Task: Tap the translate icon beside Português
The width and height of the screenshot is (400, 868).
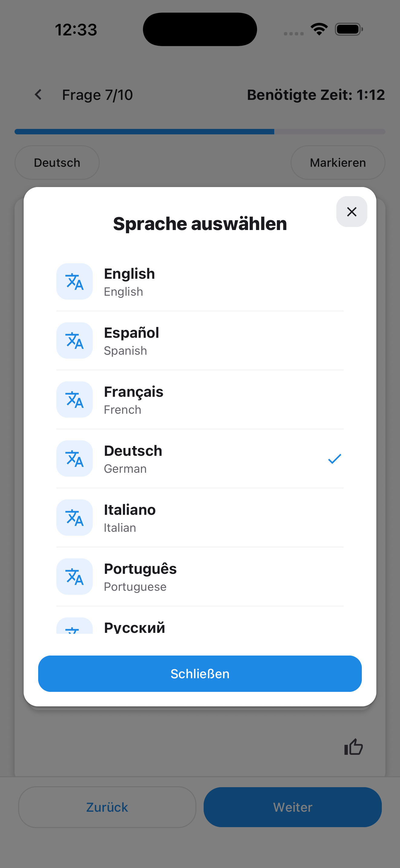Action: [x=74, y=576]
